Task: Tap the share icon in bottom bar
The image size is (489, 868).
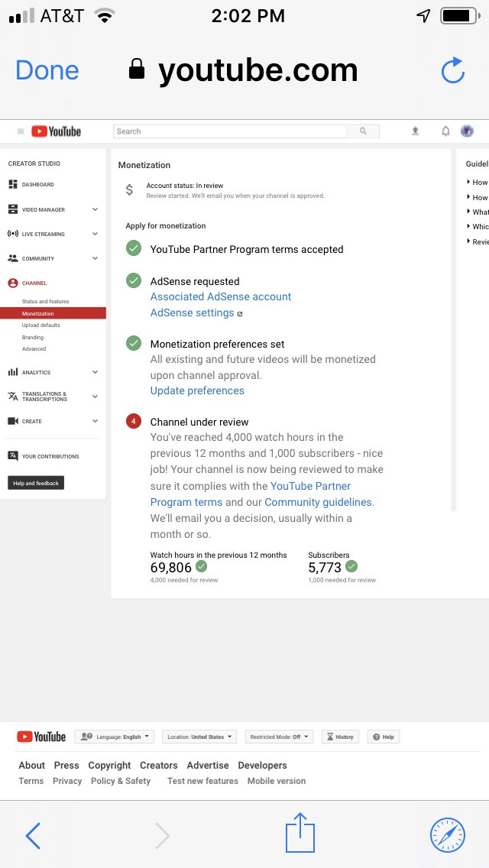Action: [x=300, y=832]
